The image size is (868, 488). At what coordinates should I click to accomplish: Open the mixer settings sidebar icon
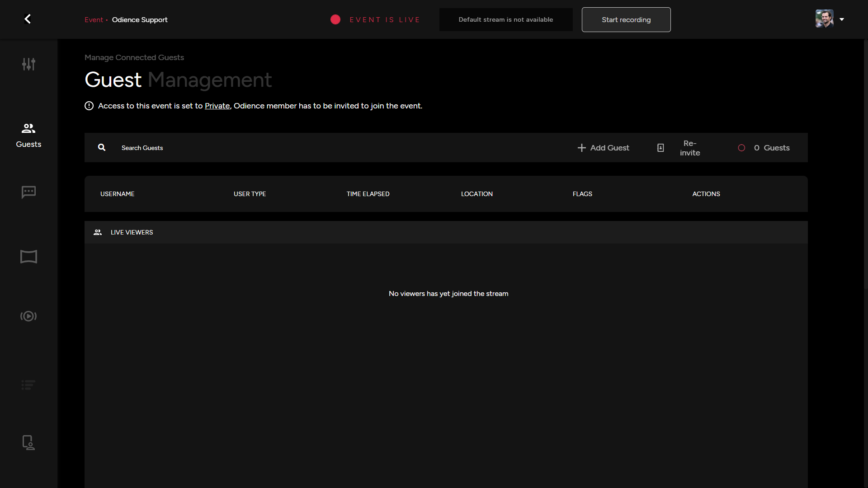[28, 64]
